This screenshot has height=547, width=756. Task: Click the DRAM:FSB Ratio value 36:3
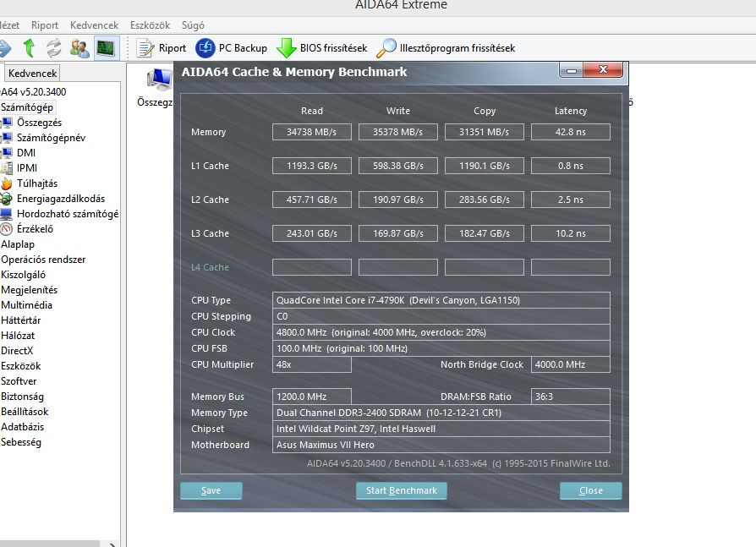[x=570, y=397]
